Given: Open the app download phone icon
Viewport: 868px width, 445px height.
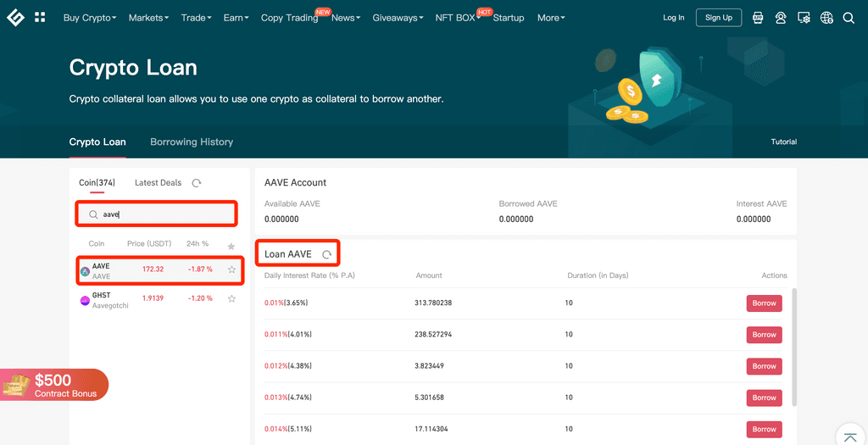Looking at the screenshot, I should (x=759, y=18).
